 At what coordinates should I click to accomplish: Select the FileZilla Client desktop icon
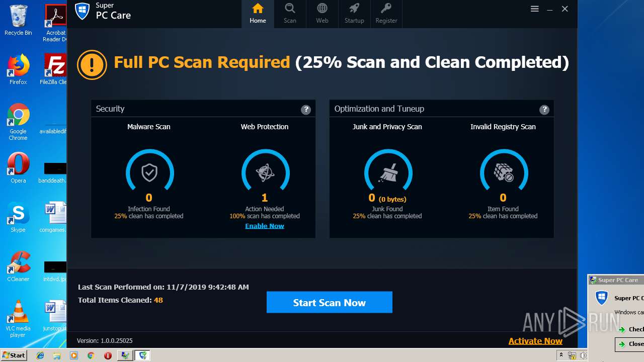[x=54, y=69]
